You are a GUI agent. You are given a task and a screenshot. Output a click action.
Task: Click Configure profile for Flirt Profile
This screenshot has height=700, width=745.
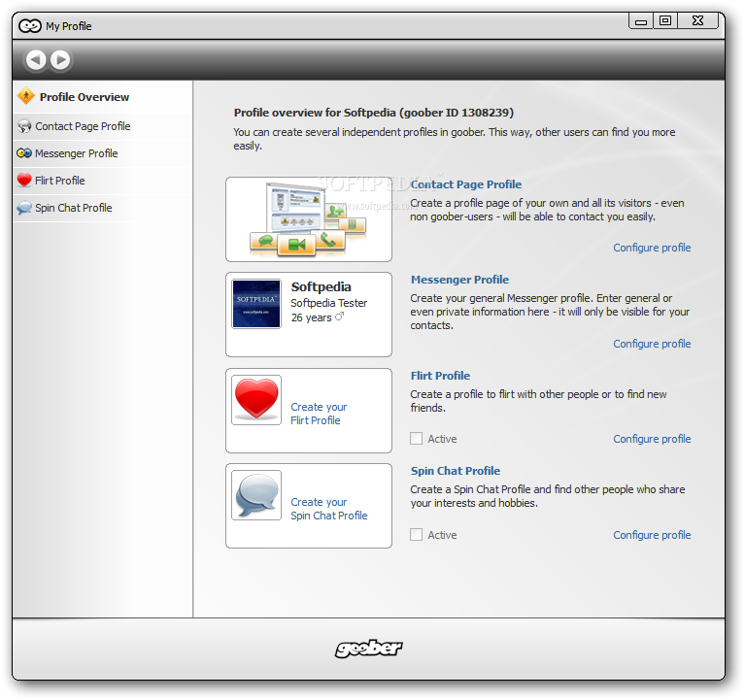coord(652,439)
